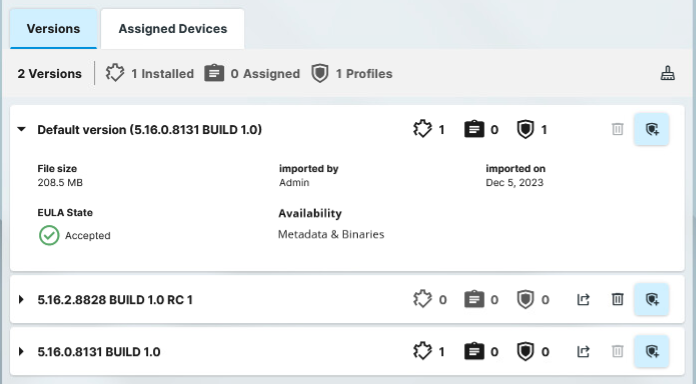Click export icon for 5.16.2.8828 RC 1

click(583, 299)
